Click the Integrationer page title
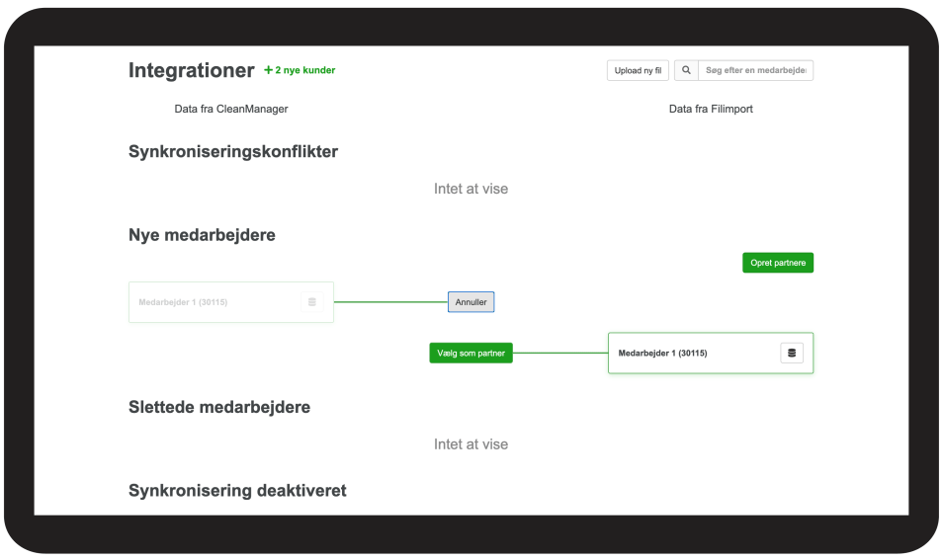Screen dimensions: 943x560 click(191, 70)
